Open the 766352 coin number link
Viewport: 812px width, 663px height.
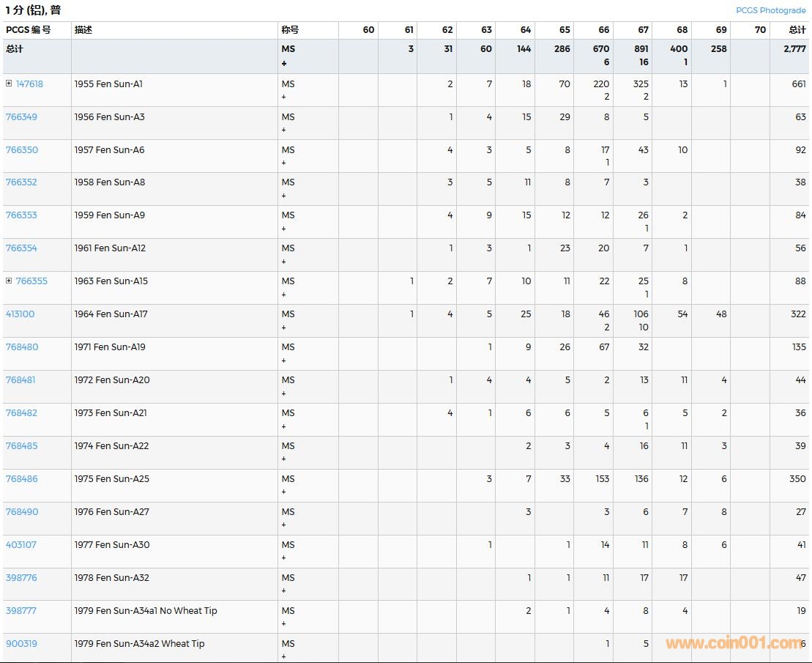pyautogui.click(x=21, y=182)
